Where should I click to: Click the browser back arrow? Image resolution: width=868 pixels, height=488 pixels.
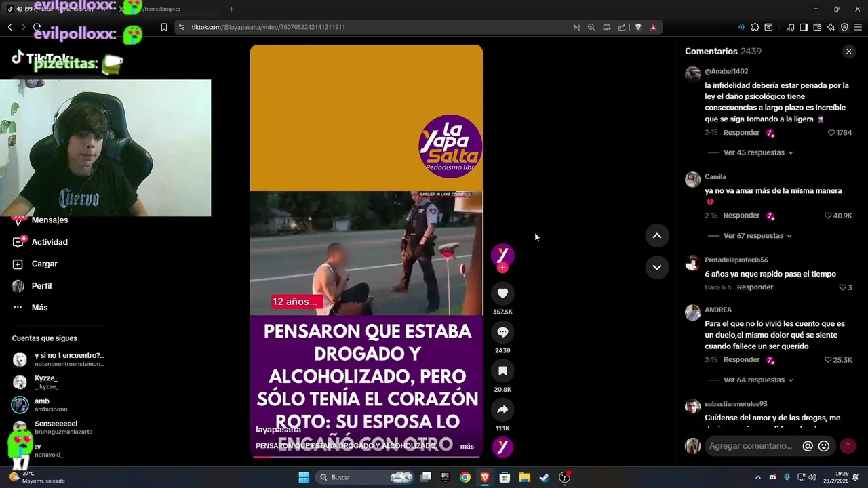pos(10,27)
